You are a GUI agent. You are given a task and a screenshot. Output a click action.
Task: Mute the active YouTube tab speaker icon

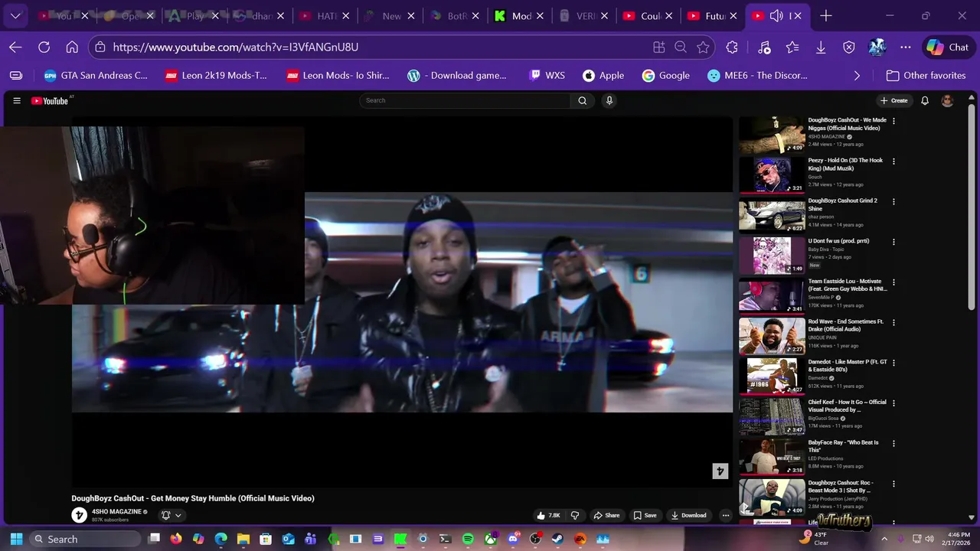click(x=776, y=15)
